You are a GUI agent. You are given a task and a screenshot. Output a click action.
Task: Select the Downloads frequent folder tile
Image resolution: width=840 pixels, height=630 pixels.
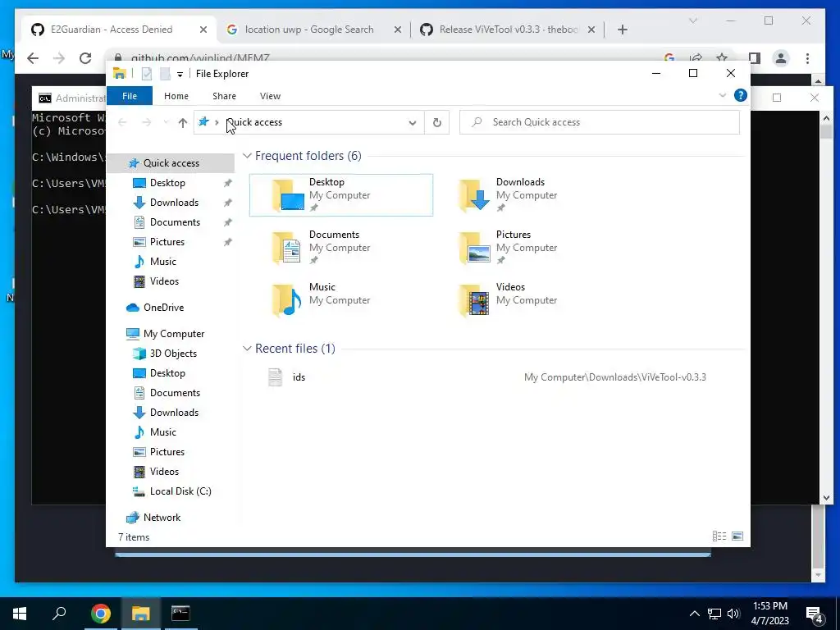527,195
